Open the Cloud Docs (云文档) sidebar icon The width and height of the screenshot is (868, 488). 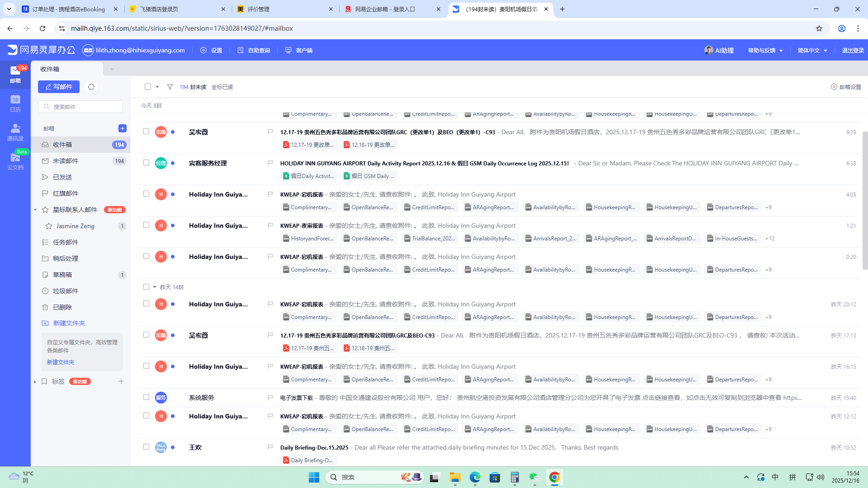tap(15, 161)
